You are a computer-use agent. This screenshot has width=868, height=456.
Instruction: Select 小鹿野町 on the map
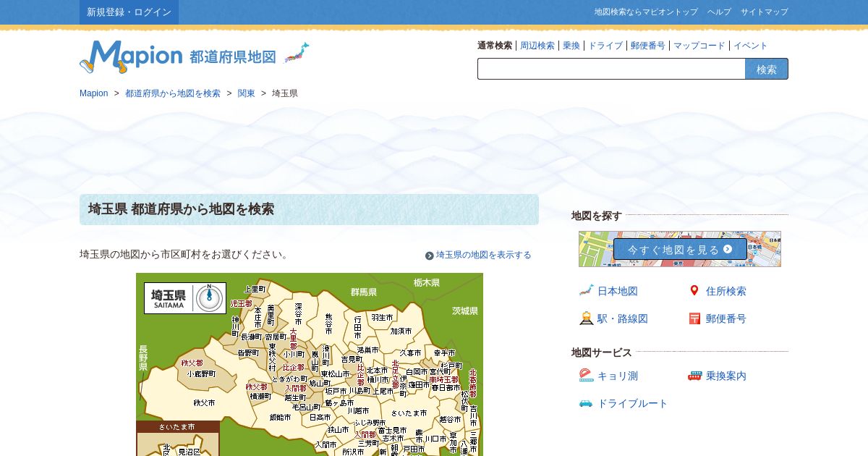201,374
